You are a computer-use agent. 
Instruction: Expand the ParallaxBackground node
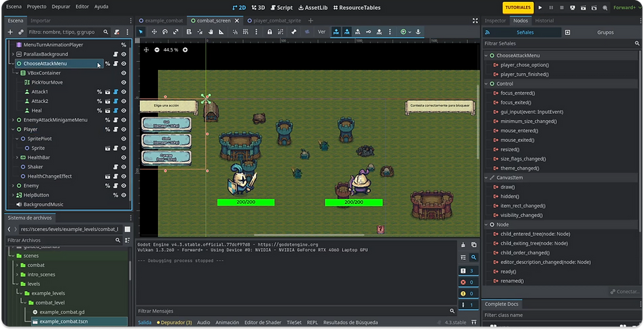click(x=13, y=54)
